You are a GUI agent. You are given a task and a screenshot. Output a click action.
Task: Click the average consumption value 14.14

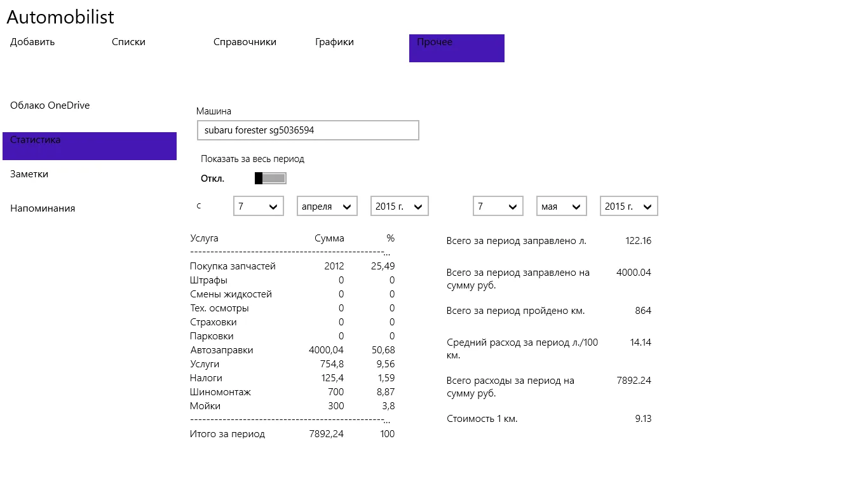pyautogui.click(x=641, y=342)
